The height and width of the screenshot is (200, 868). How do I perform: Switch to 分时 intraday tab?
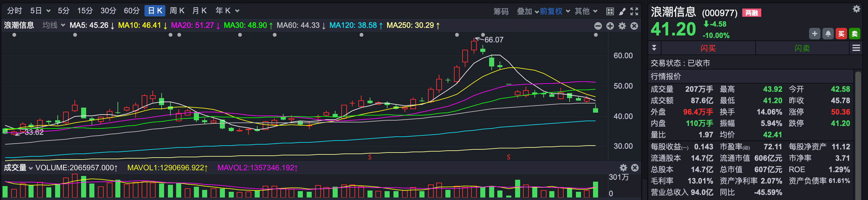(15, 11)
